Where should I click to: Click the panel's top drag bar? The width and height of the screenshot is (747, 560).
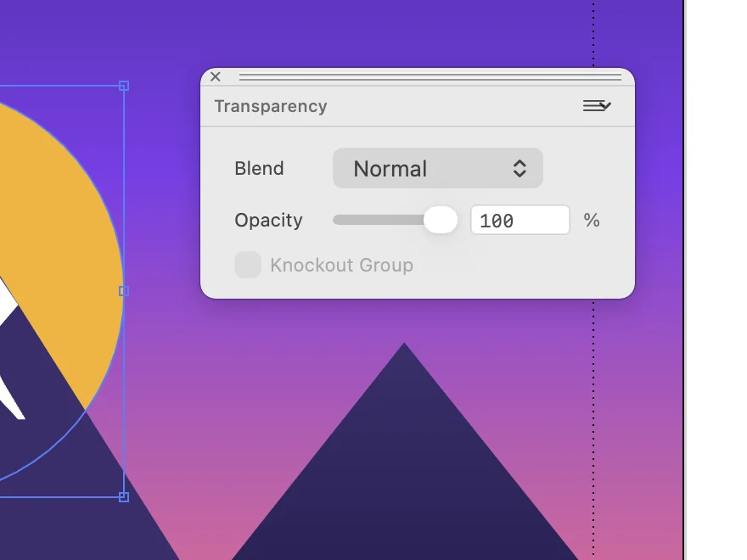[430, 76]
